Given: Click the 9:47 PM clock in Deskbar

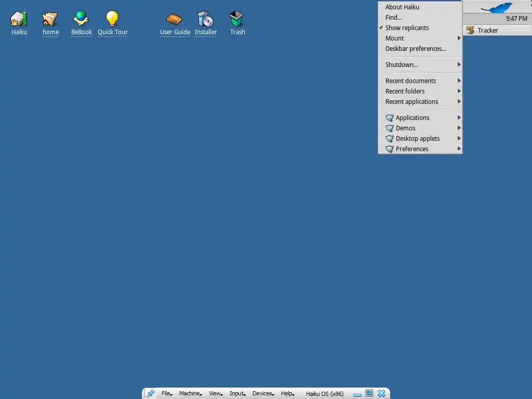Looking at the screenshot, I should coord(516,19).
